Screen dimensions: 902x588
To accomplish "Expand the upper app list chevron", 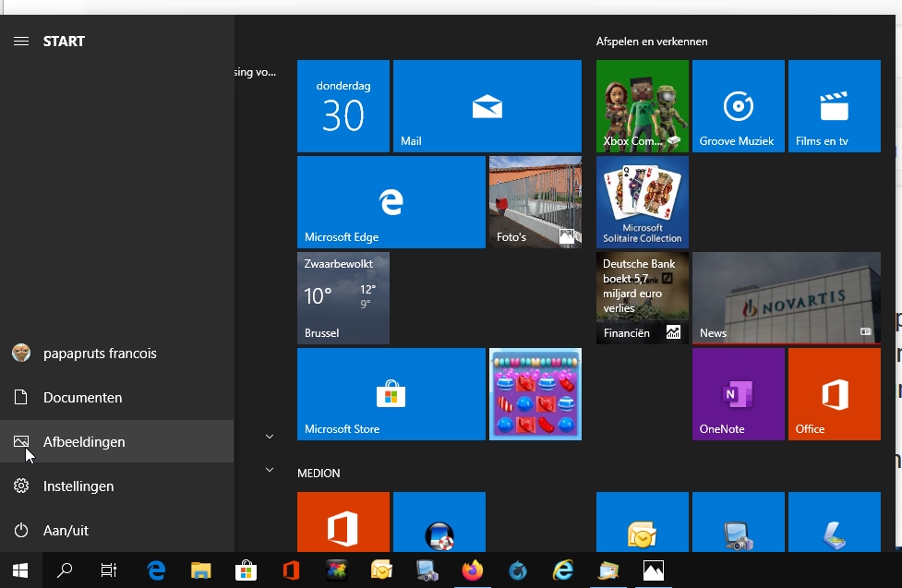I will click(x=270, y=436).
